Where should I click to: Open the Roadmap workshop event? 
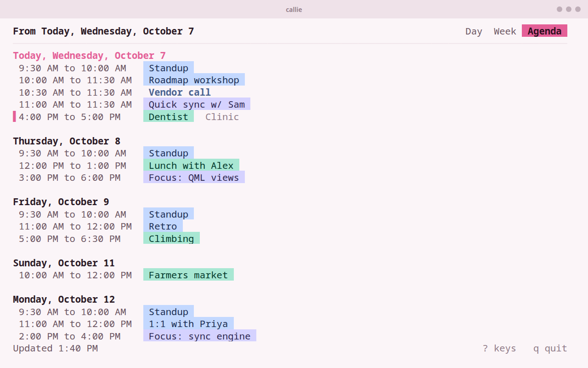tap(194, 80)
